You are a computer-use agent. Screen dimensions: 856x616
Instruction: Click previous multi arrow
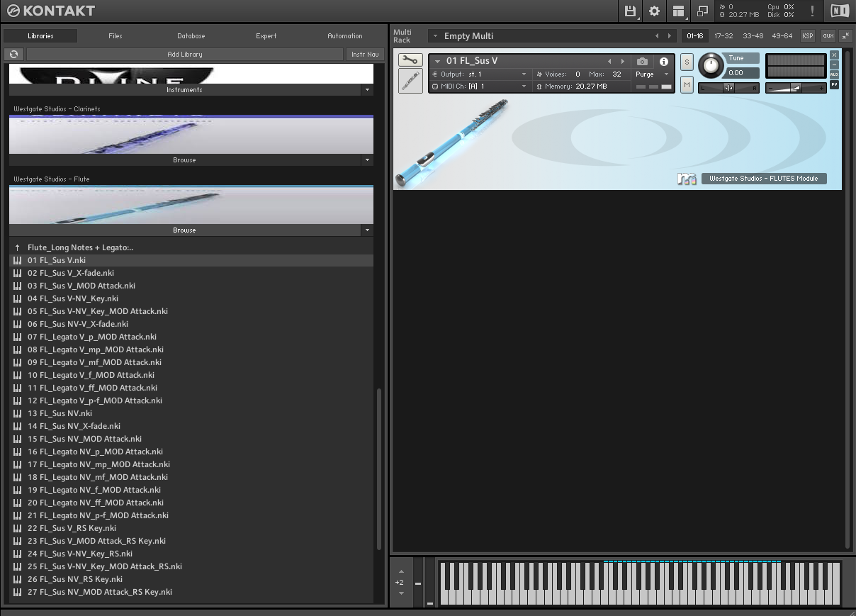tap(657, 36)
